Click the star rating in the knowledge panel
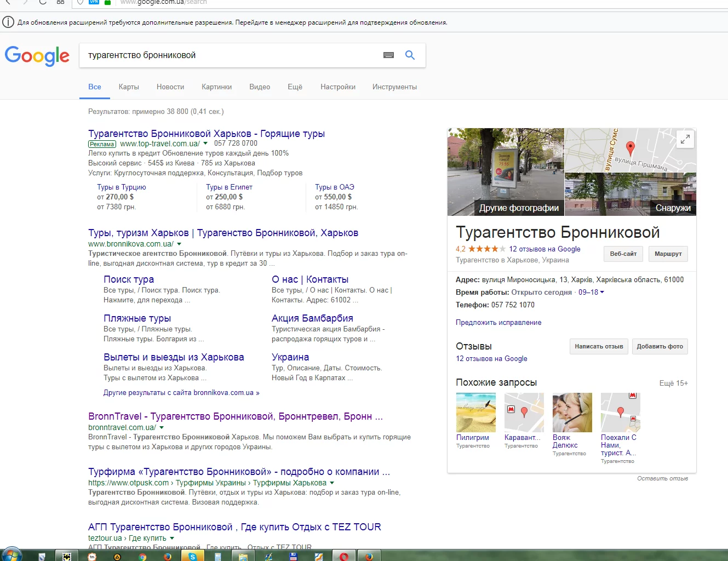Image resolution: width=728 pixels, height=561 pixels. click(x=487, y=249)
